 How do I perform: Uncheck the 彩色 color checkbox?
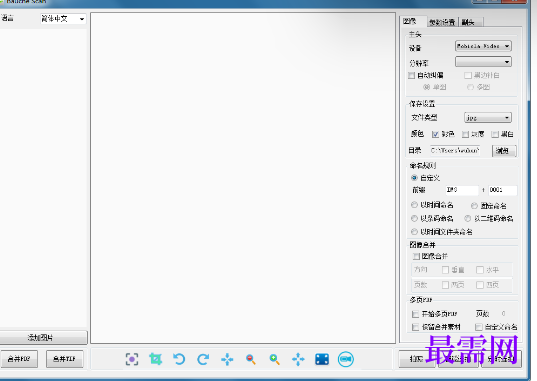tap(435, 134)
